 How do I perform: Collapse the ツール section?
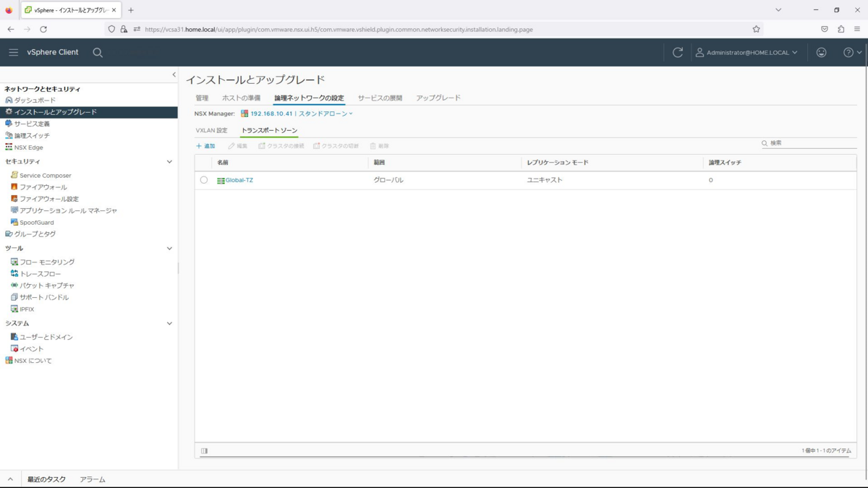click(169, 248)
